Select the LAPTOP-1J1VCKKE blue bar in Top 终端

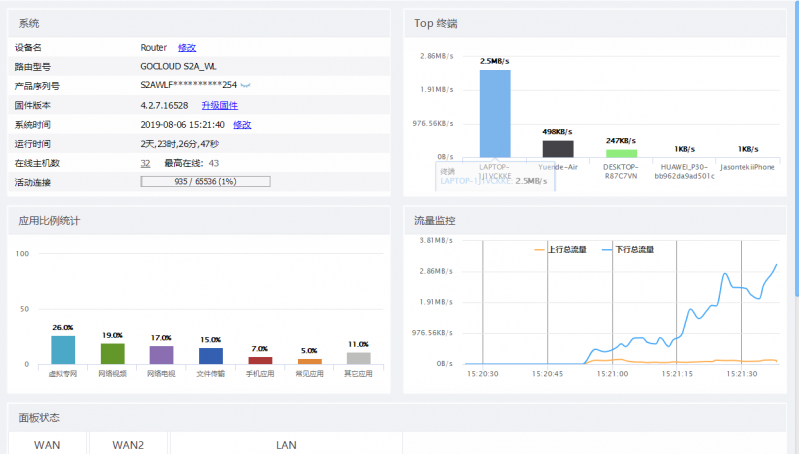495,114
